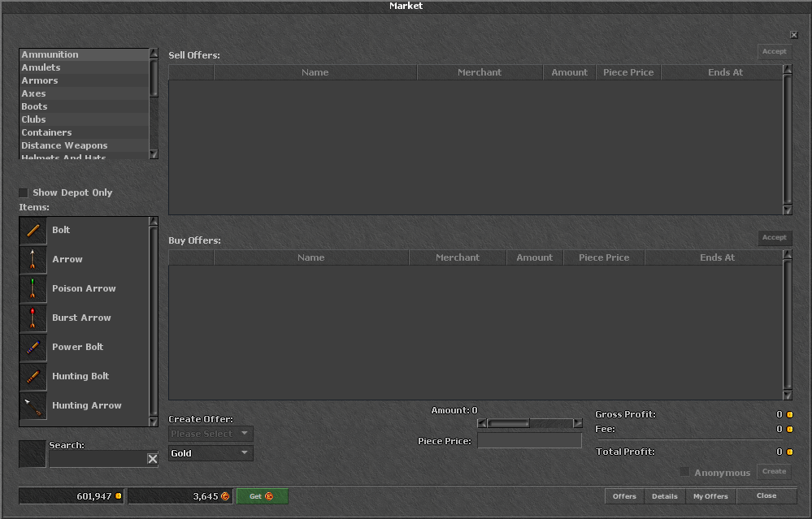Pick the Burst Arrow icon
Screen dimensions: 812x519
click(33, 318)
